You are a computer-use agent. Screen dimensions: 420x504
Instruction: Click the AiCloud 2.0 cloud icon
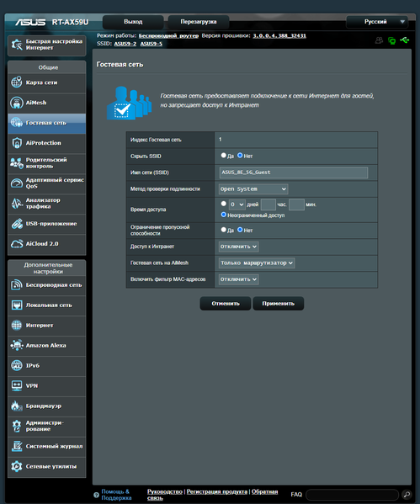click(x=17, y=244)
